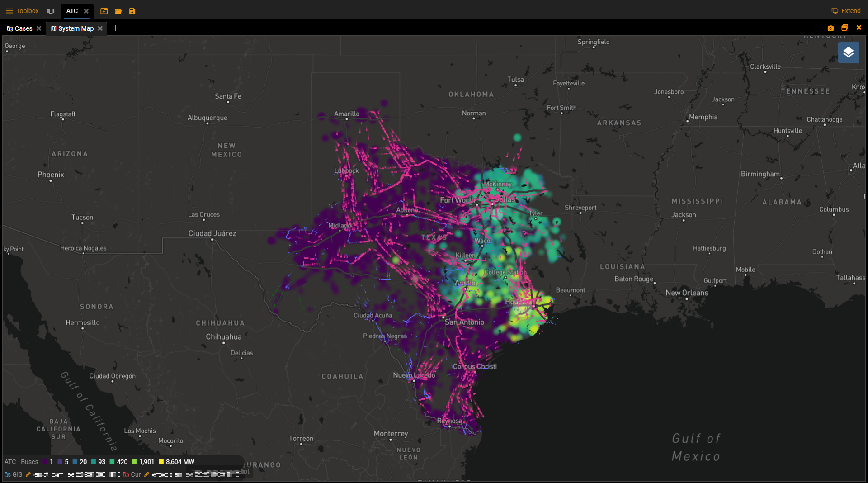Open the map layers control
Viewport: 868px width, 483px height.
(848, 52)
